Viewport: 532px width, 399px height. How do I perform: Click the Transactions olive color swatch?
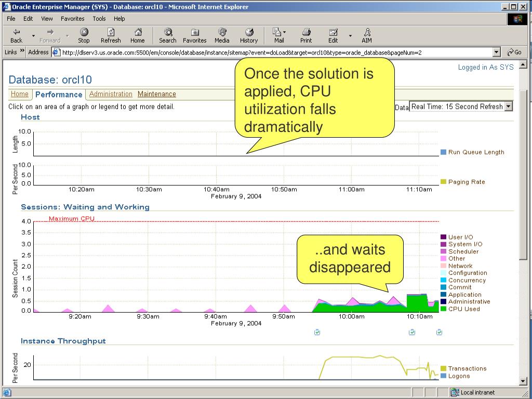(443, 368)
